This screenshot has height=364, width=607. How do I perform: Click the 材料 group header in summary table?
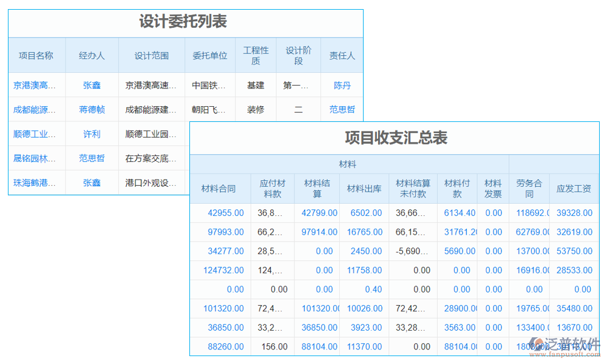(x=348, y=164)
